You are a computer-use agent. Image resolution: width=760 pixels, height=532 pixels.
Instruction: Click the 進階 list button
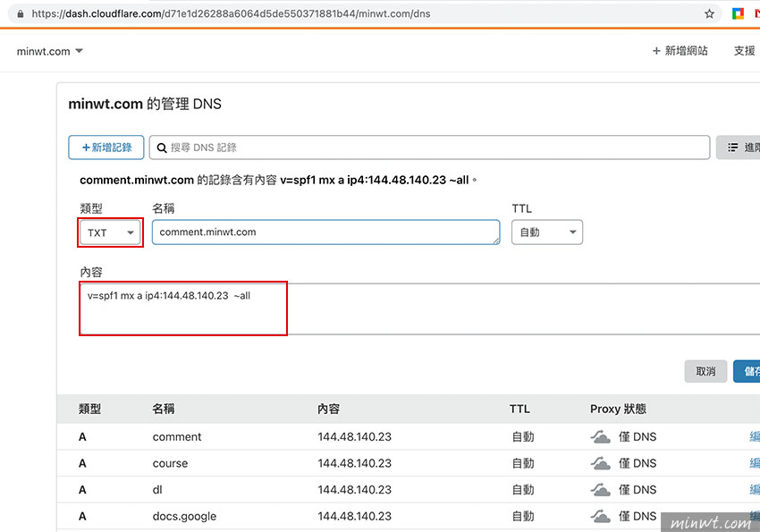[x=739, y=148]
